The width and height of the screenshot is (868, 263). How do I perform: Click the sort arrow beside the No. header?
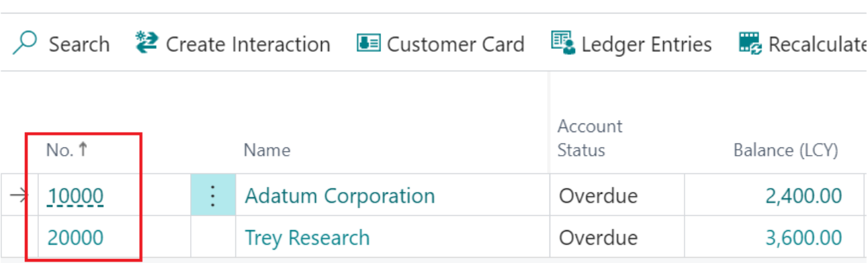coord(83,150)
